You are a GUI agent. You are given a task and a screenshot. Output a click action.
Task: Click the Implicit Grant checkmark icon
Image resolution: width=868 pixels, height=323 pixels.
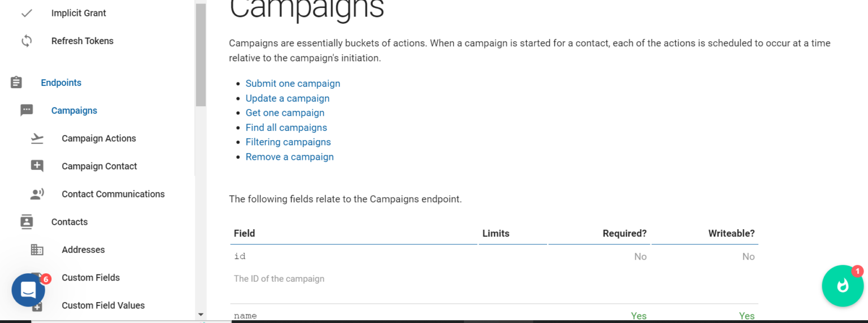click(27, 13)
